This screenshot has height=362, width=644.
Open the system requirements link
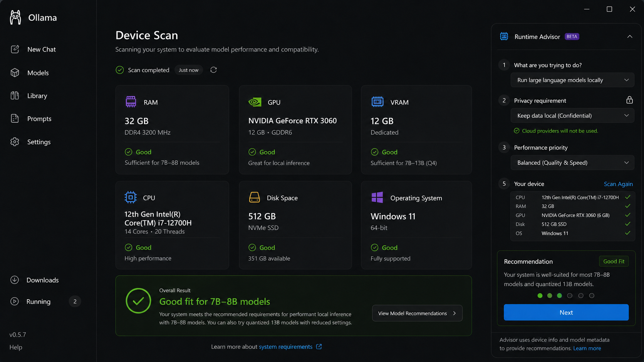[285, 347]
